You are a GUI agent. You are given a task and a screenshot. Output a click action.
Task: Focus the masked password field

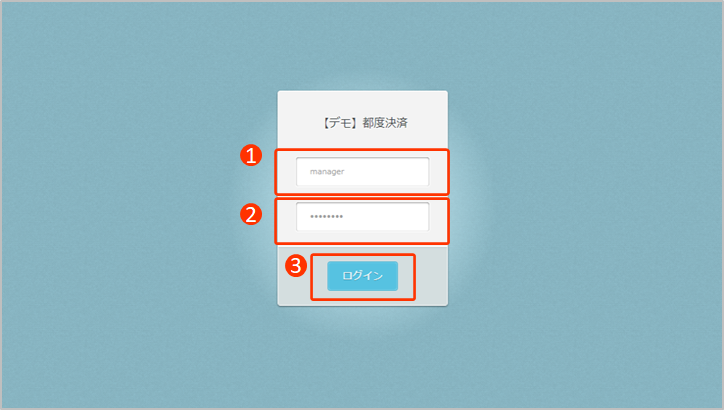[x=362, y=216]
